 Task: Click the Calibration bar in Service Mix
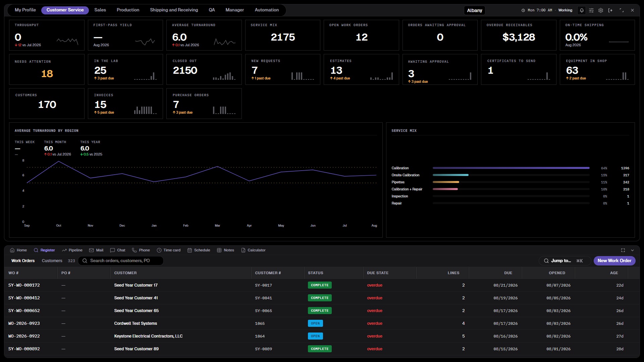pyautogui.click(x=511, y=168)
